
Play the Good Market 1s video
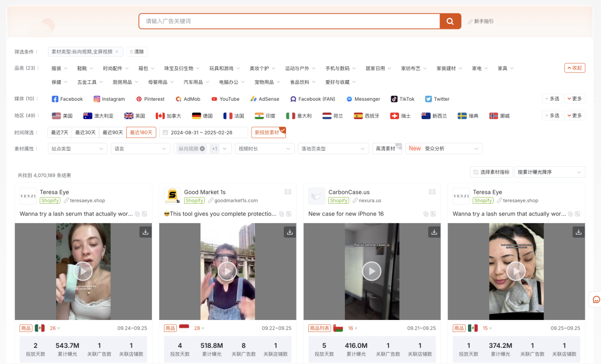227,271
